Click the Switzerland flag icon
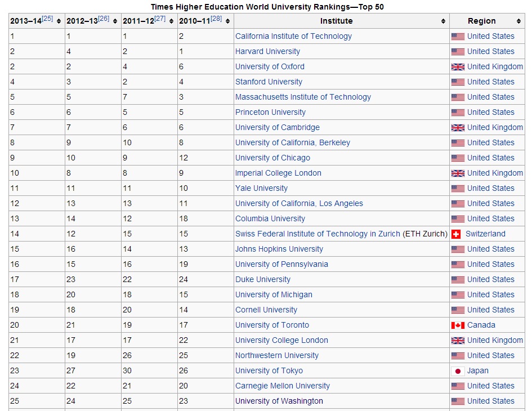The image size is (532, 411). pyautogui.click(x=456, y=234)
